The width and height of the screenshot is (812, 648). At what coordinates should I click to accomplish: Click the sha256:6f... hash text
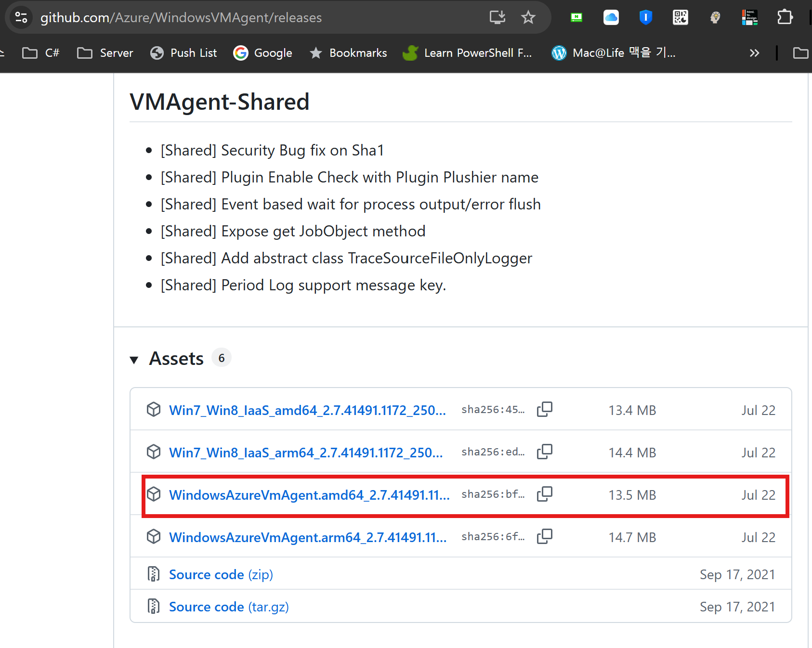(493, 537)
